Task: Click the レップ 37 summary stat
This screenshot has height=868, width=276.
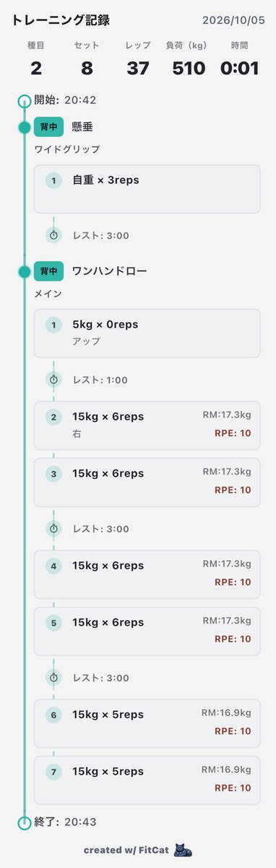Action: [138, 60]
